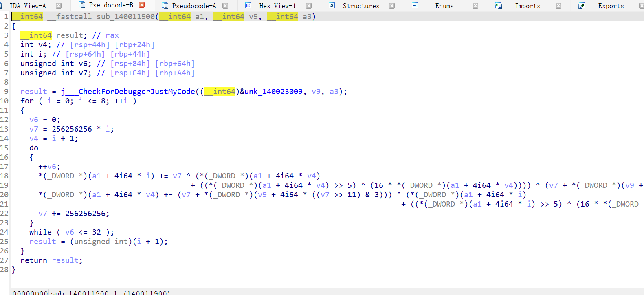This screenshot has height=295, width=644.
Task: Click the Structures tab icon
Action: 332,6
